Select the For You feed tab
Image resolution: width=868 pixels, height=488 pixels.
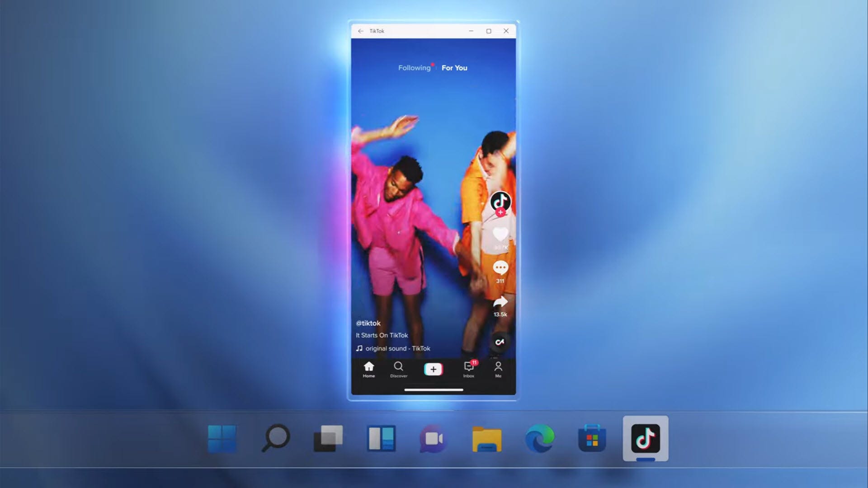[x=455, y=67]
